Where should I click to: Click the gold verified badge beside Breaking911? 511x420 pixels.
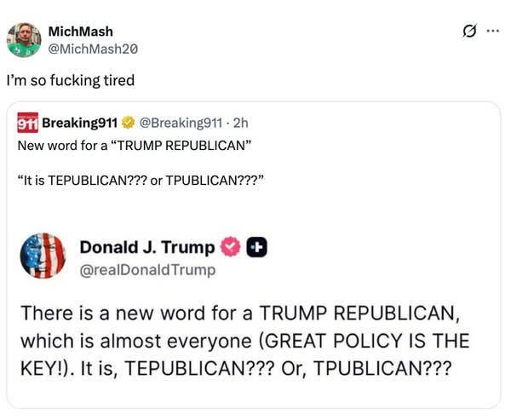tap(128, 124)
